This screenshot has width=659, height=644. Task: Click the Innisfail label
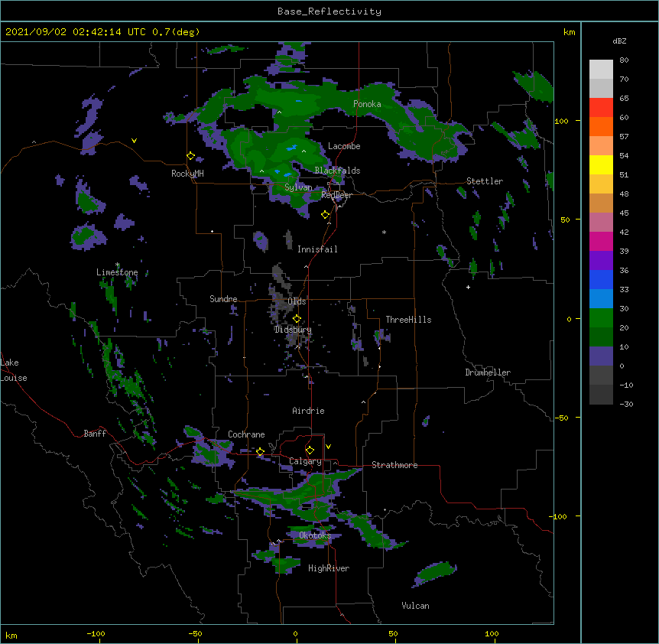[317, 249]
